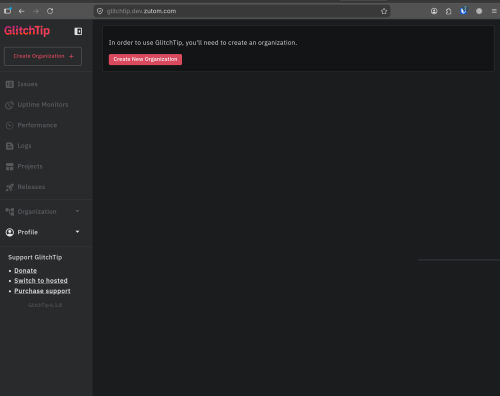Click the Performance gauge icon
500x396 pixels.
pyautogui.click(x=10, y=125)
